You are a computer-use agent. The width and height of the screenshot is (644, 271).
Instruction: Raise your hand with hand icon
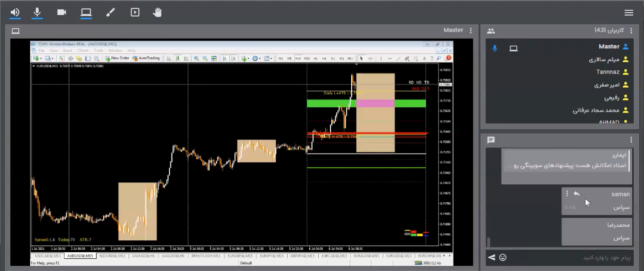click(x=157, y=13)
